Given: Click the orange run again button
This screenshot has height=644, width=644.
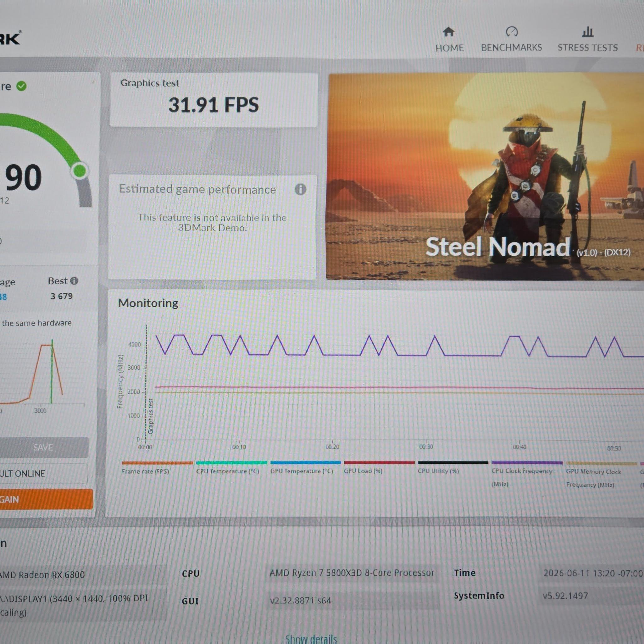Looking at the screenshot, I should pos(46,499).
